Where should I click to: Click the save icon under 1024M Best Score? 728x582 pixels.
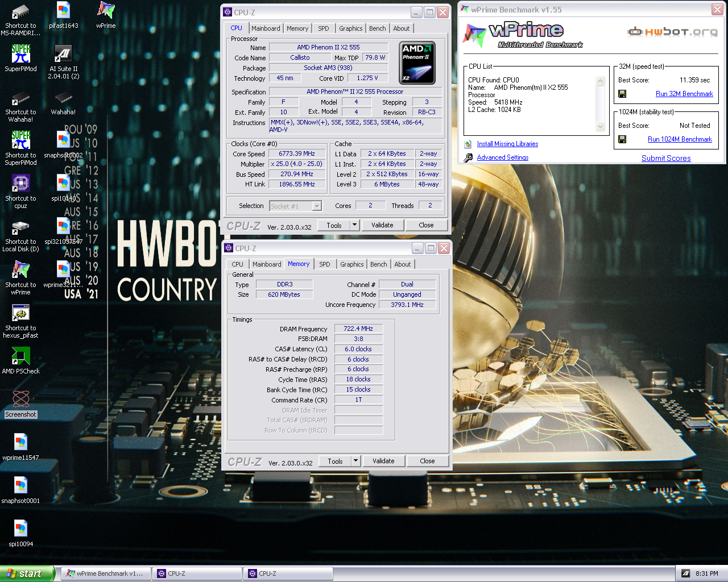click(x=622, y=139)
